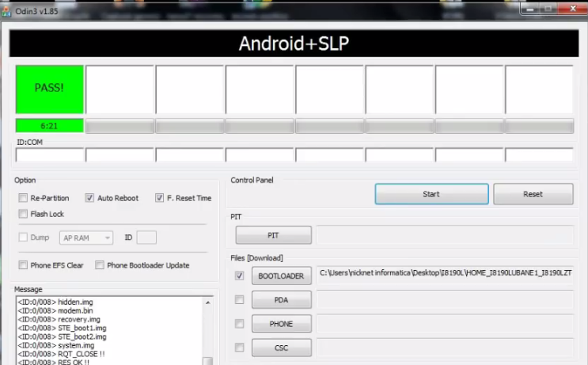Click the Odin3 app icon in title bar
This screenshot has height=365, width=588.
point(6,12)
